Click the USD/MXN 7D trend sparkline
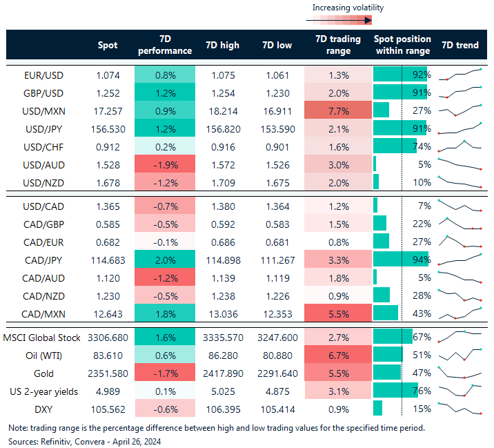Image resolution: width=494 pixels, height=448 pixels. pos(460,110)
